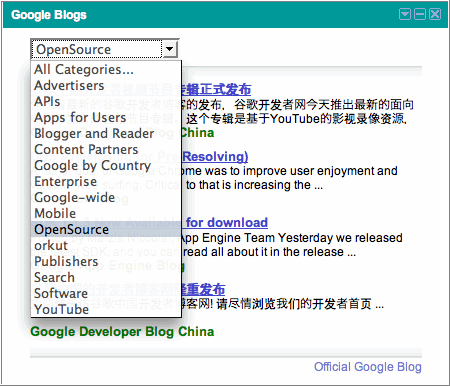Open the post link ending 'for download'
The width and height of the screenshot is (450, 386).
pos(227,222)
